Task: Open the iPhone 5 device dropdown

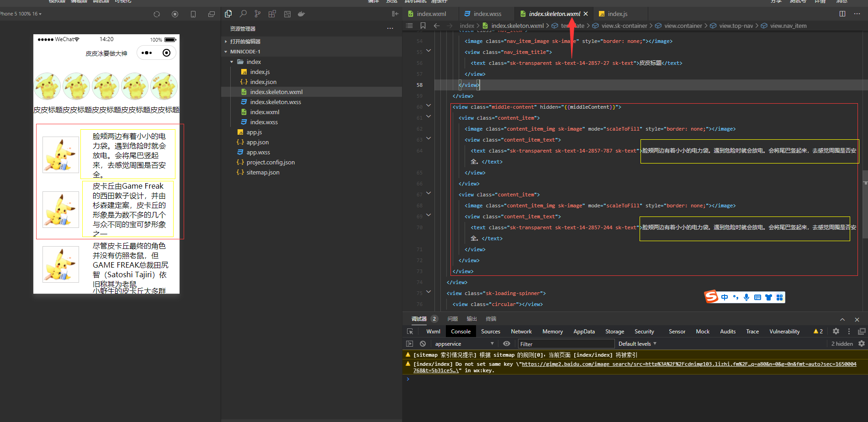Action: click(x=21, y=14)
